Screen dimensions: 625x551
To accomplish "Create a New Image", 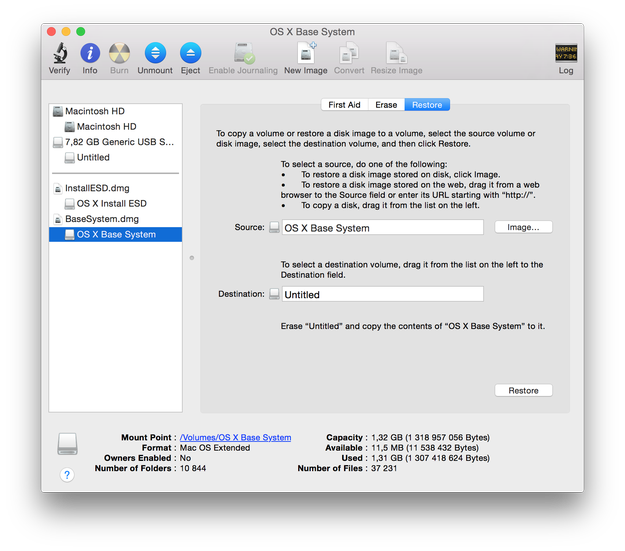I will 306,53.
